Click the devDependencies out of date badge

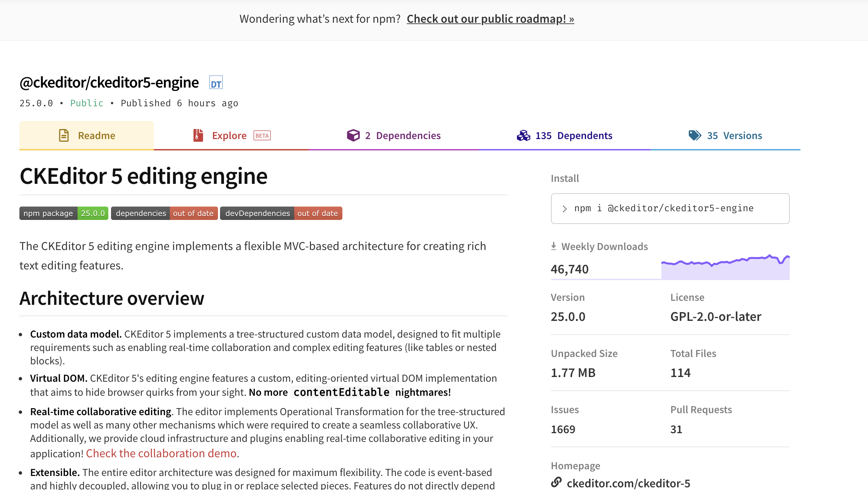[281, 213]
